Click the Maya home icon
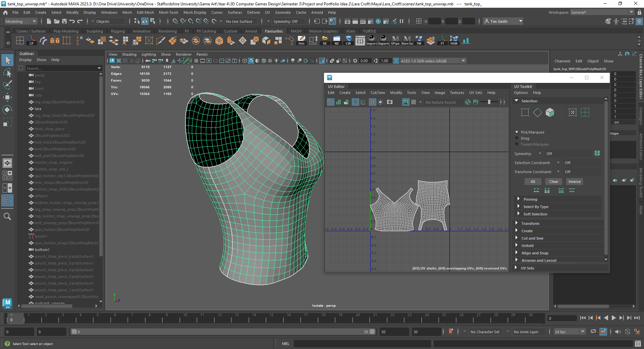644x349 pixels. coord(5,12)
